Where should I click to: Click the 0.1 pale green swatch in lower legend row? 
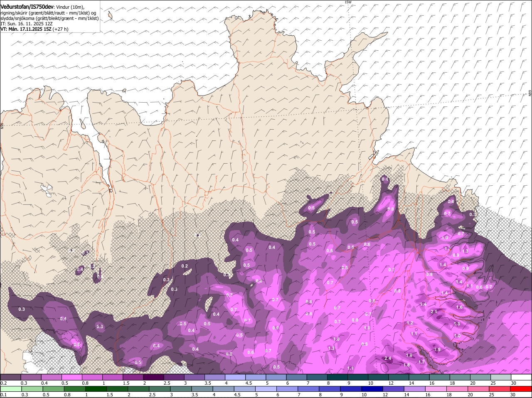pos(11,389)
